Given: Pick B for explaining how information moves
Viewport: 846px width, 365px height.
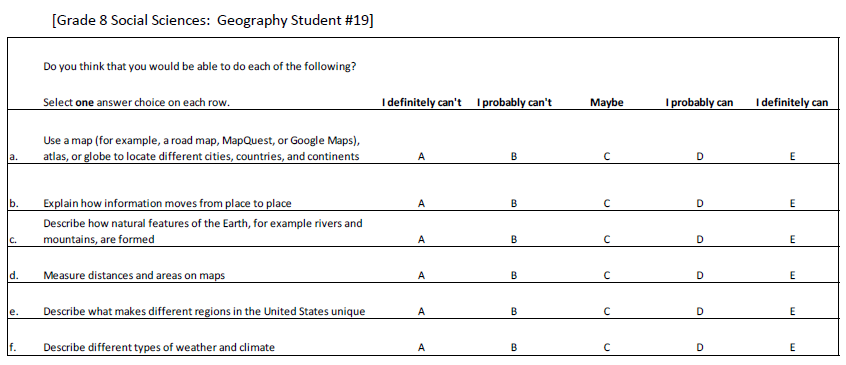Looking at the screenshot, I should click(514, 204).
